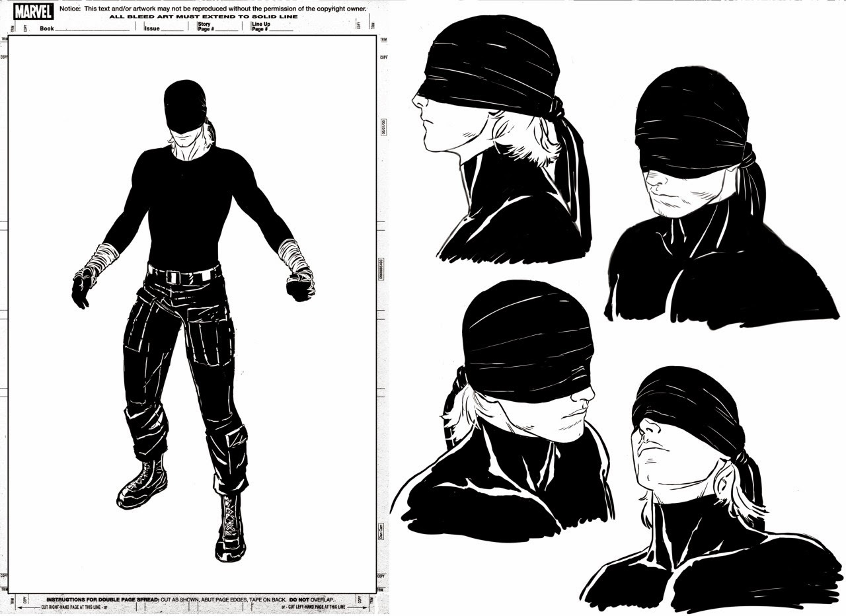
Task: Click the Story Page # field
Action: click(217, 26)
